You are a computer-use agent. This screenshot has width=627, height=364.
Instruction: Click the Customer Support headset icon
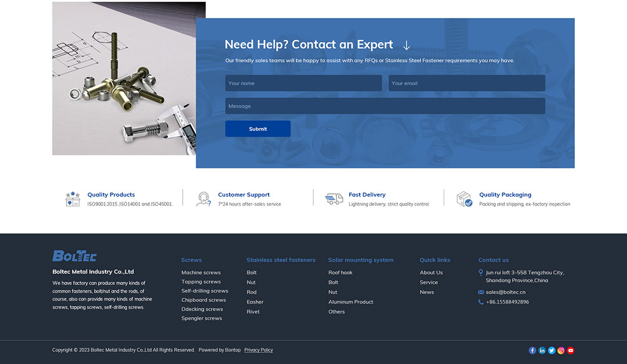(203, 199)
